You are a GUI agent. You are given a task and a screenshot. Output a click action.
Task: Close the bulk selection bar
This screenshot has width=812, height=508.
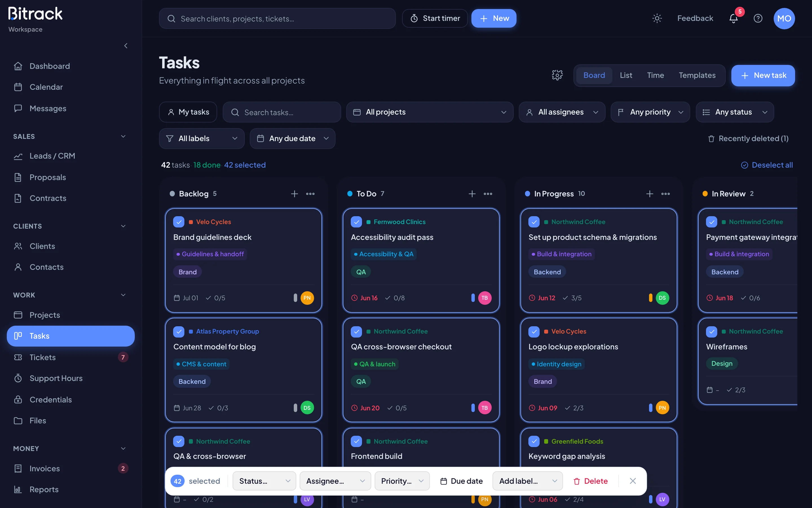pos(633,481)
